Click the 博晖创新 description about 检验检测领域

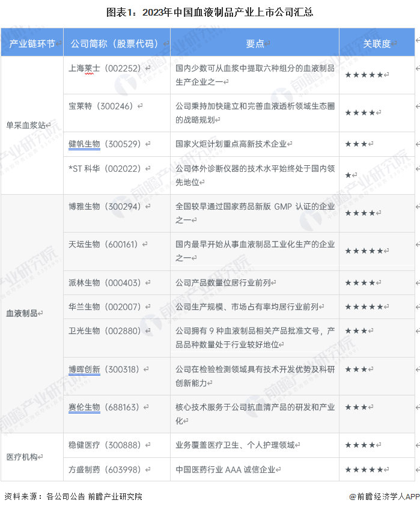pos(255,376)
